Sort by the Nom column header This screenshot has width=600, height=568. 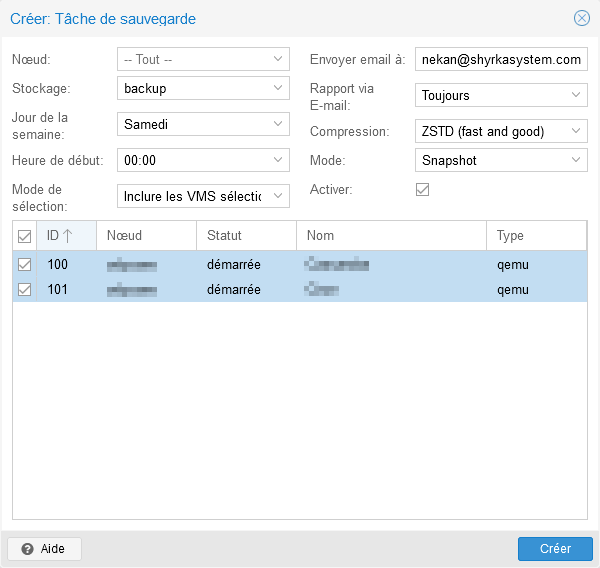[390, 236]
